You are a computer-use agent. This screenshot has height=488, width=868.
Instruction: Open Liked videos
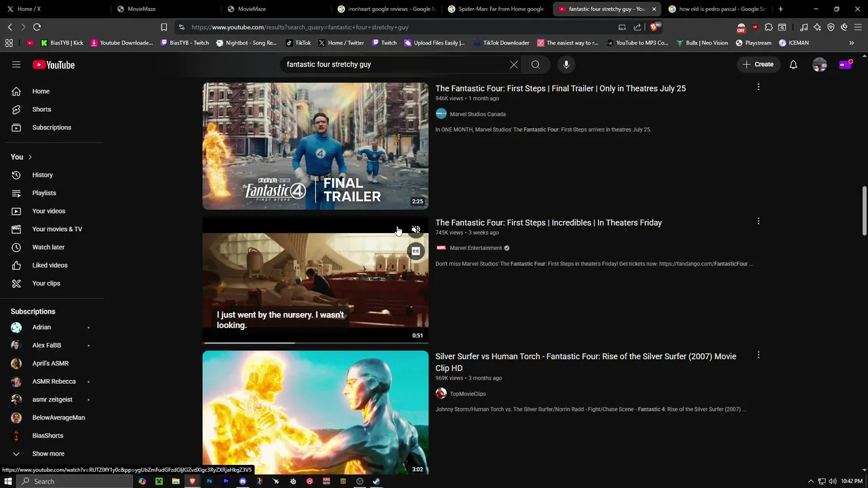tap(50, 265)
